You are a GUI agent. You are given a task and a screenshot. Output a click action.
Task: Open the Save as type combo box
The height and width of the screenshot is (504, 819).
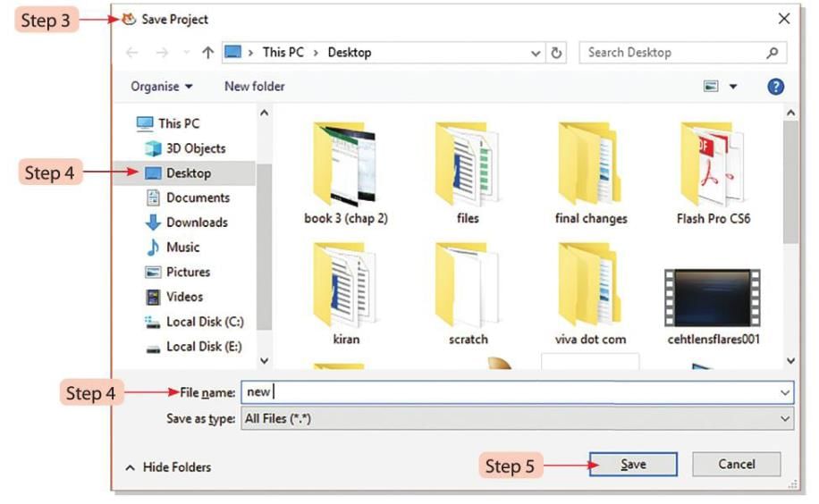517,419
